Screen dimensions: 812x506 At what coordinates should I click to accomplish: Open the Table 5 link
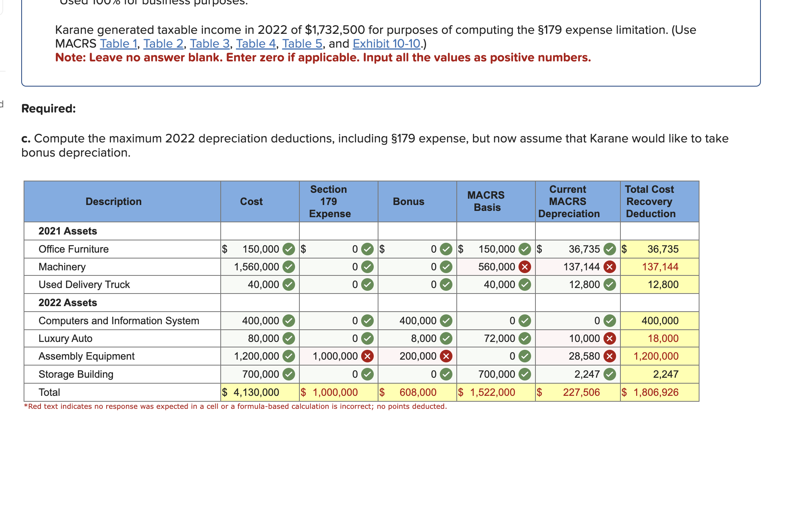302,44
